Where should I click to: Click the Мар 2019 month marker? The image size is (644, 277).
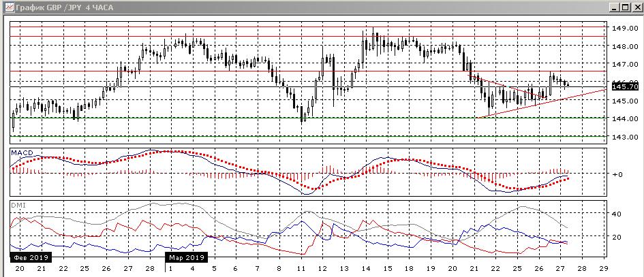click(185, 258)
